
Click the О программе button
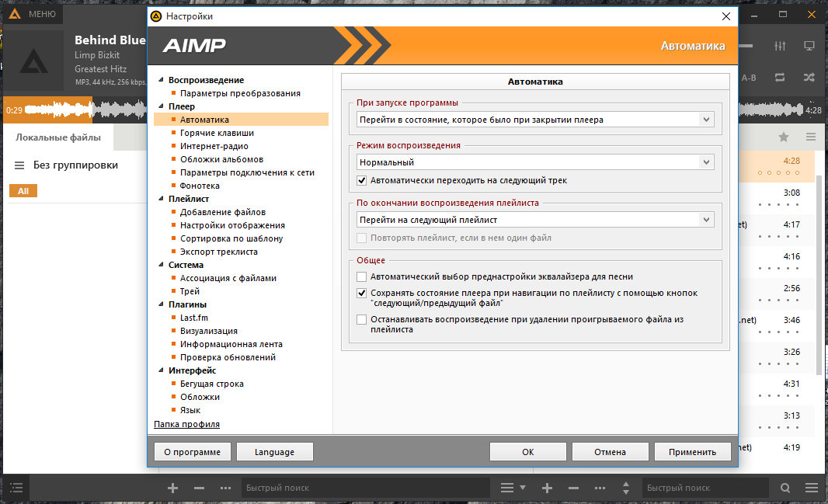tap(192, 452)
